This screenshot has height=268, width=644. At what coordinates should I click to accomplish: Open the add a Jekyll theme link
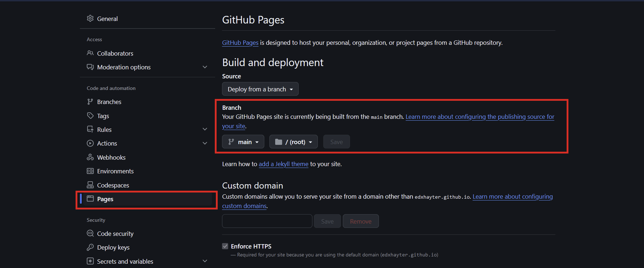pyautogui.click(x=283, y=164)
